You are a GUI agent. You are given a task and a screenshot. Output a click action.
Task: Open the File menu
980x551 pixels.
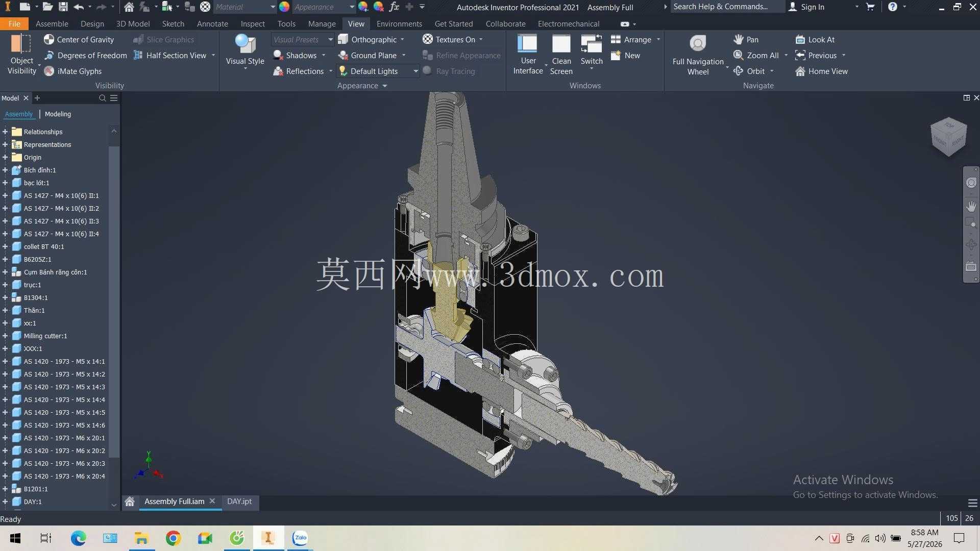[14, 23]
